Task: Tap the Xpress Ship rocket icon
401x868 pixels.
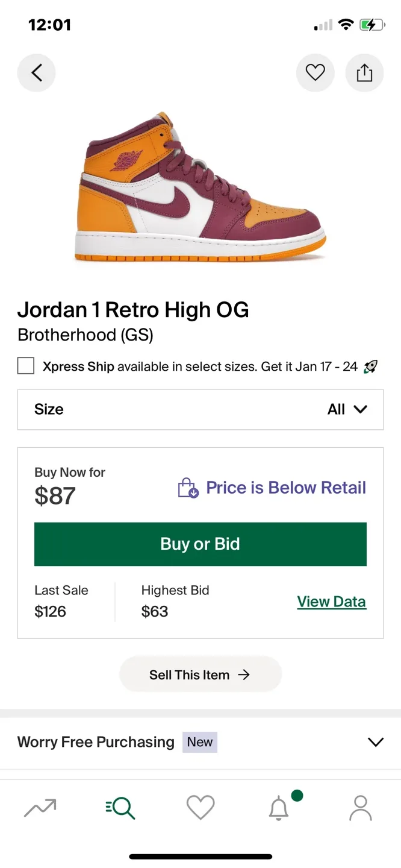Action: click(x=371, y=366)
